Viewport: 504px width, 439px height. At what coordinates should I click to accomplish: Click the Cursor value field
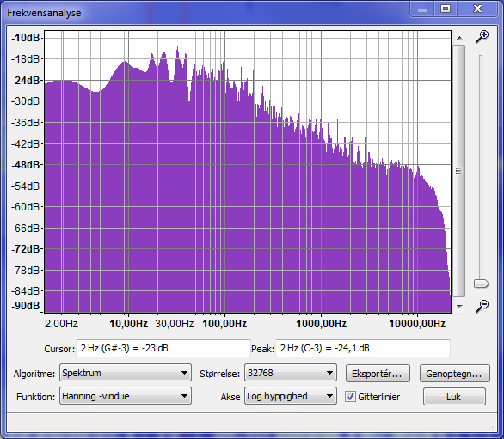click(163, 348)
